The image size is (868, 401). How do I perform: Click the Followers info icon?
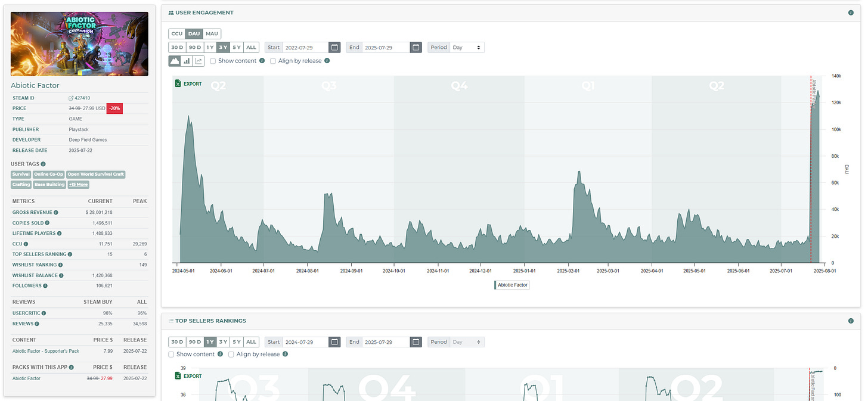click(46, 286)
